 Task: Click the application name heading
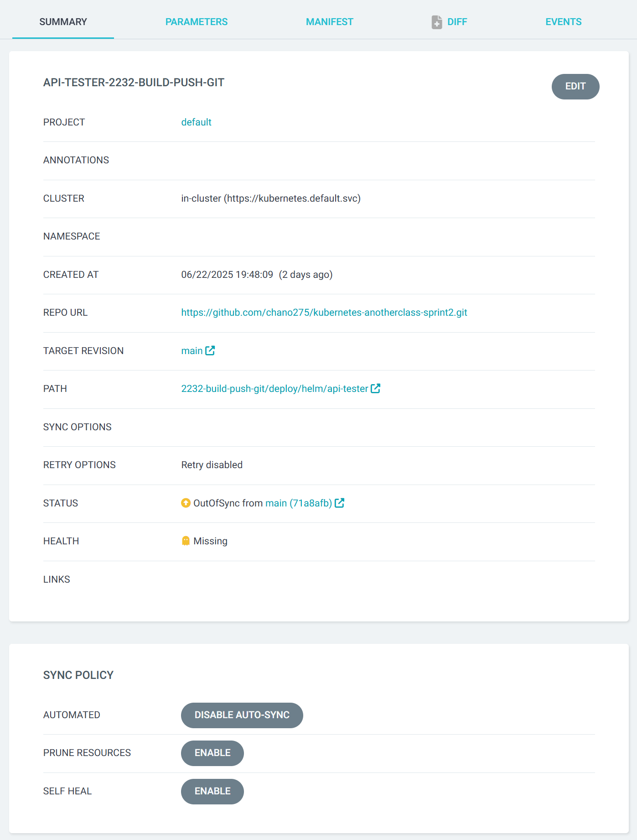pos(134,83)
